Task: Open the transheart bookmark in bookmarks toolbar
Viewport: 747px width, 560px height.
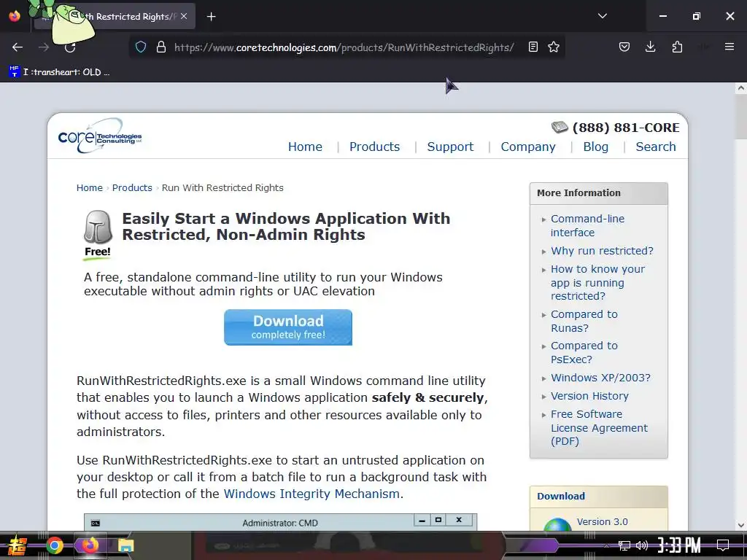Action: (x=60, y=72)
